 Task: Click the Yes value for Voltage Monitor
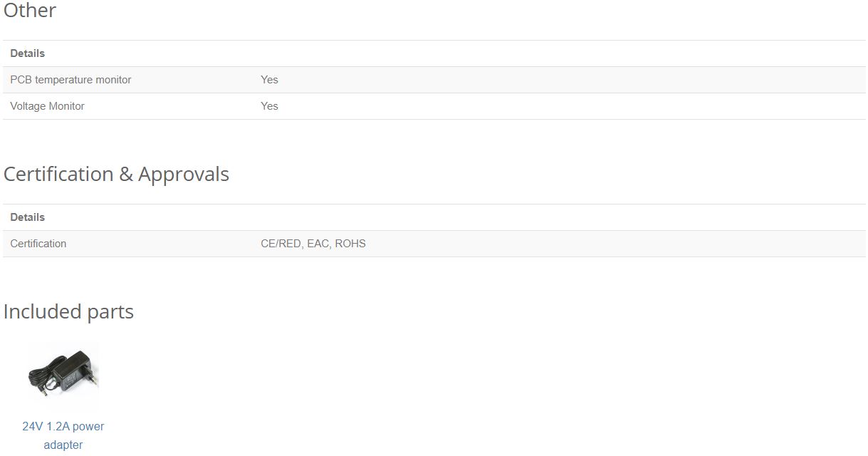click(x=269, y=106)
